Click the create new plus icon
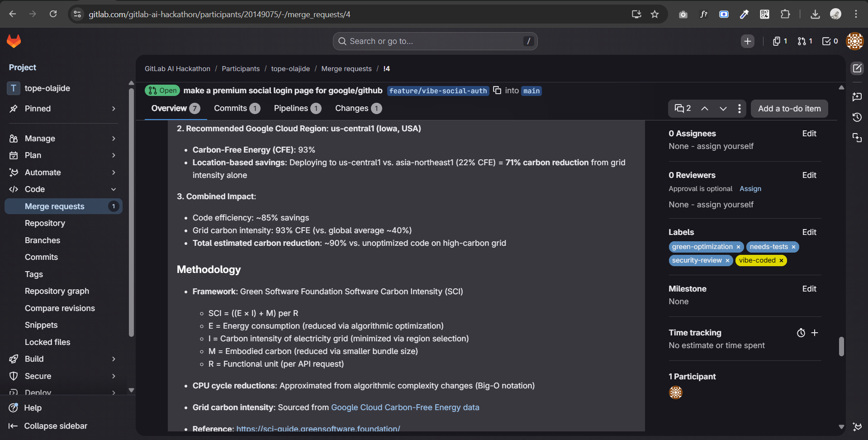Image resolution: width=868 pixels, height=440 pixels. click(x=747, y=41)
